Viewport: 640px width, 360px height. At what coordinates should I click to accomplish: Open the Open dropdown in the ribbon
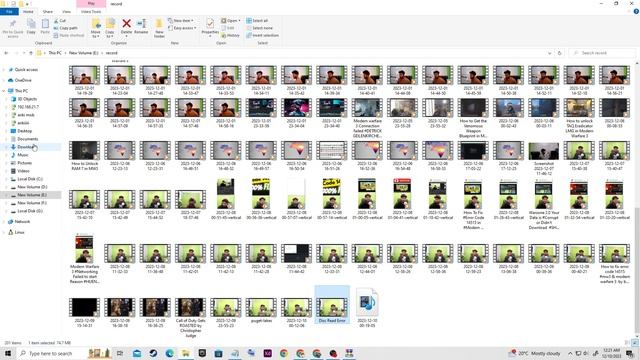(231, 20)
